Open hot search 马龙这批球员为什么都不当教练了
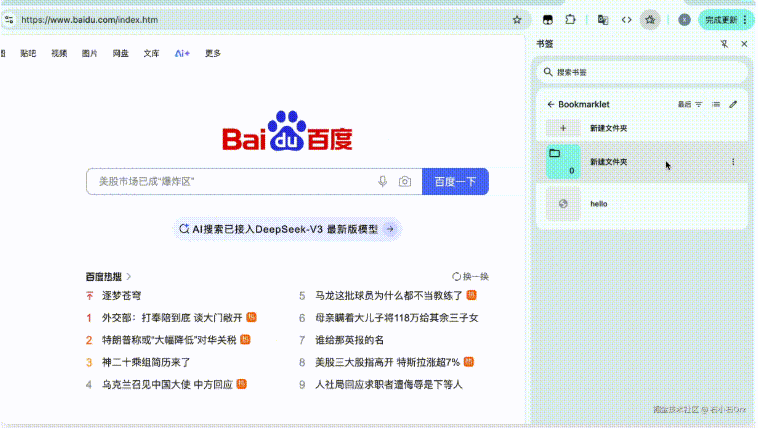 [x=389, y=295]
